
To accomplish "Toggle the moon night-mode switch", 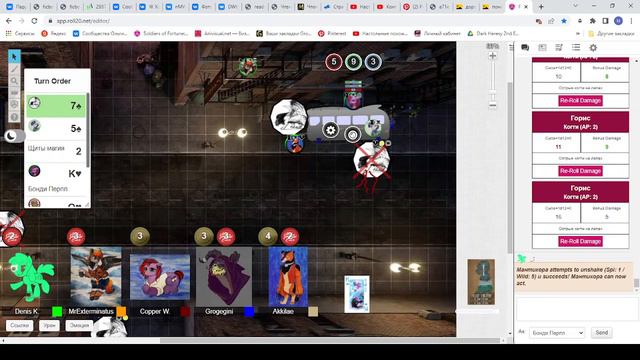I will (x=14, y=136).
